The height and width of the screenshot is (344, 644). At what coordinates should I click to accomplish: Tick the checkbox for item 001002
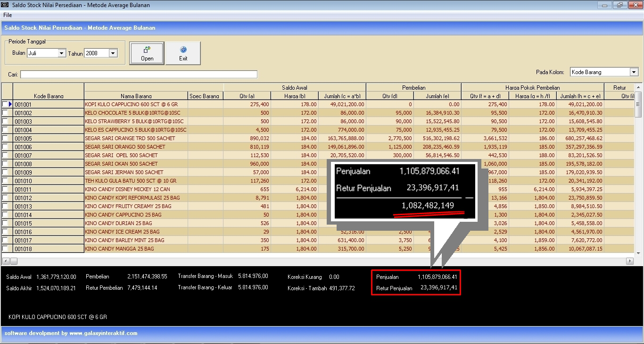[x=6, y=113]
